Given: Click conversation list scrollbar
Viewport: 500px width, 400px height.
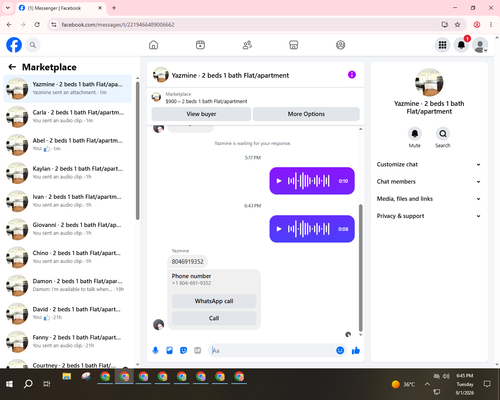Looking at the screenshot, I should click(137, 150).
